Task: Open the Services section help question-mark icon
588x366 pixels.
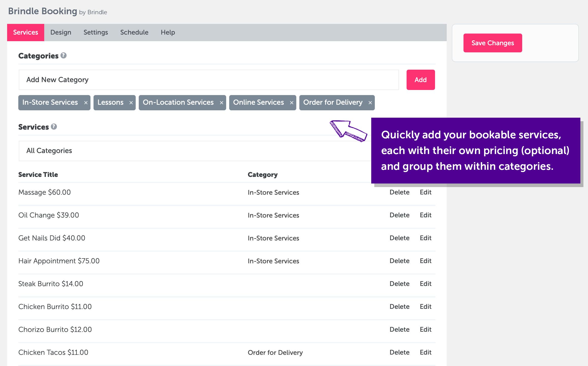Action: 54,127
